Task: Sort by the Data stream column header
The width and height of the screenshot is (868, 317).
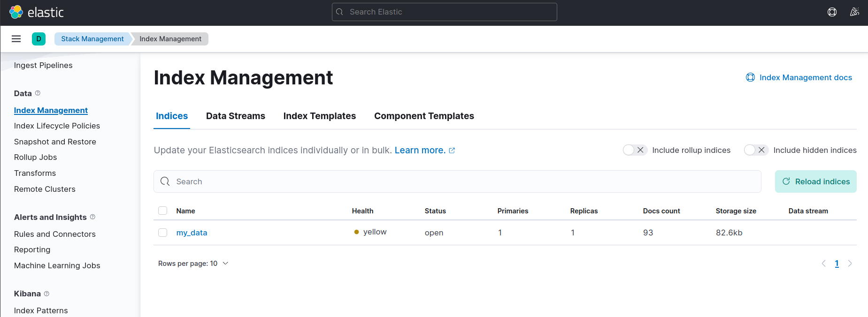Action: 808,211
